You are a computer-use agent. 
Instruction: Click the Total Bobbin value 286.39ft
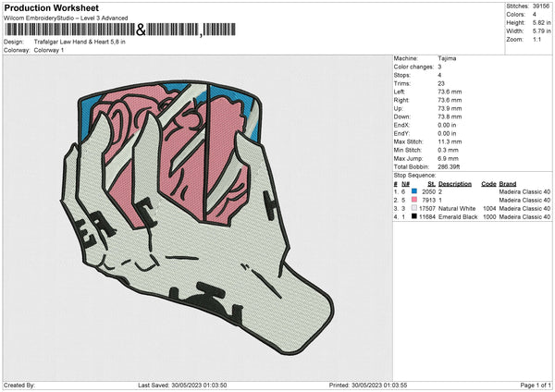(449, 166)
